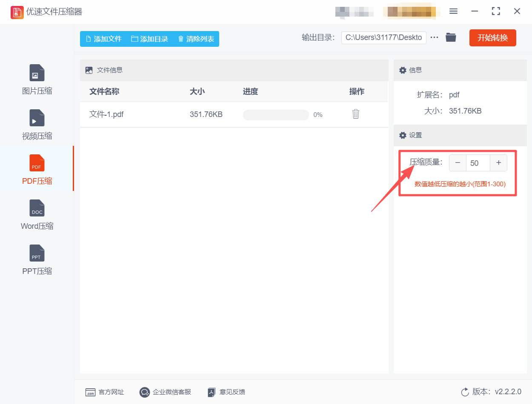Open the PPT压缩 feature
Viewport: 532px width, 404px height.
37,259
